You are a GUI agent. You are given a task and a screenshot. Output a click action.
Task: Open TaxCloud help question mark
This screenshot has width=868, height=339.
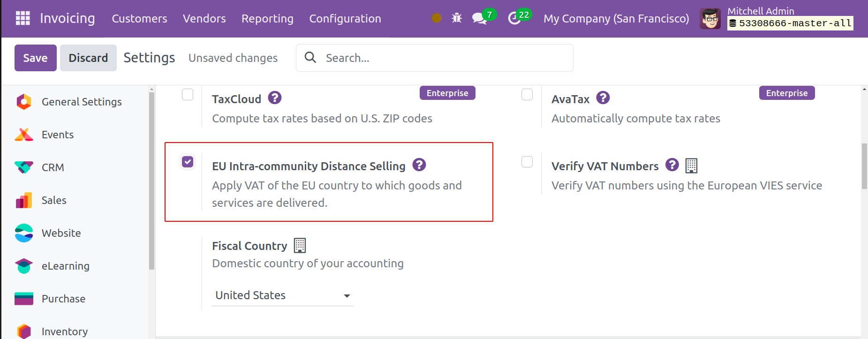tap(275, 98)
